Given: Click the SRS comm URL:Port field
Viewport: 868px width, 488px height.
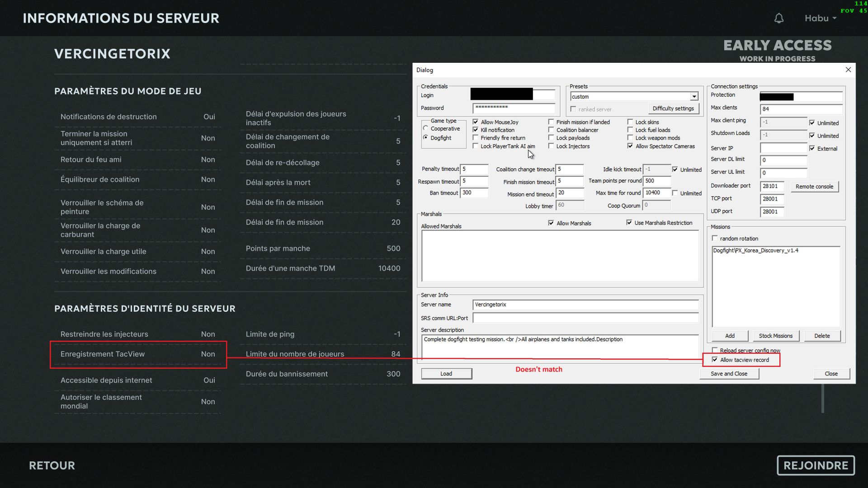Looking at the screenshot, I should click(x=586, y=318).
